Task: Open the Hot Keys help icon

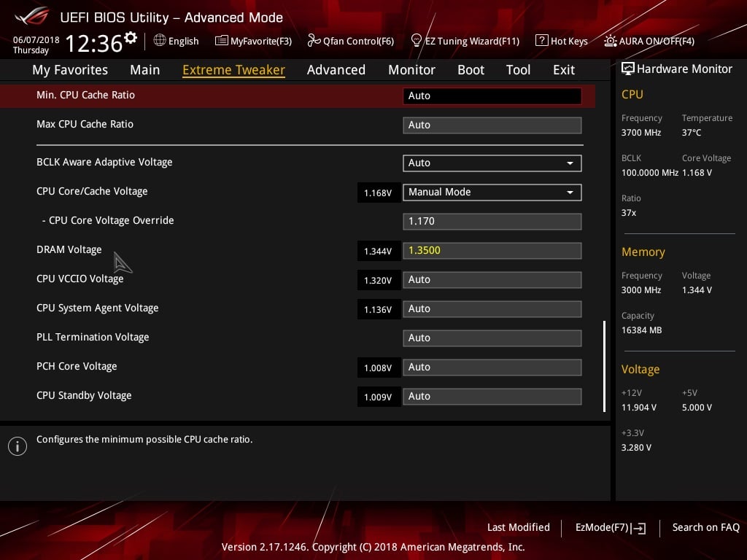Action: [x=541, y=41]
